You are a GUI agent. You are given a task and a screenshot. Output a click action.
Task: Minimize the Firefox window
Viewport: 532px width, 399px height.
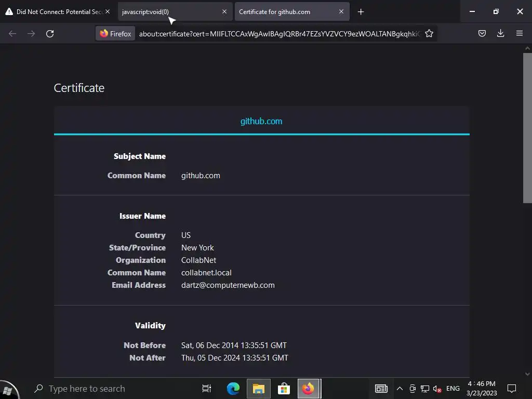pos(472,11)
